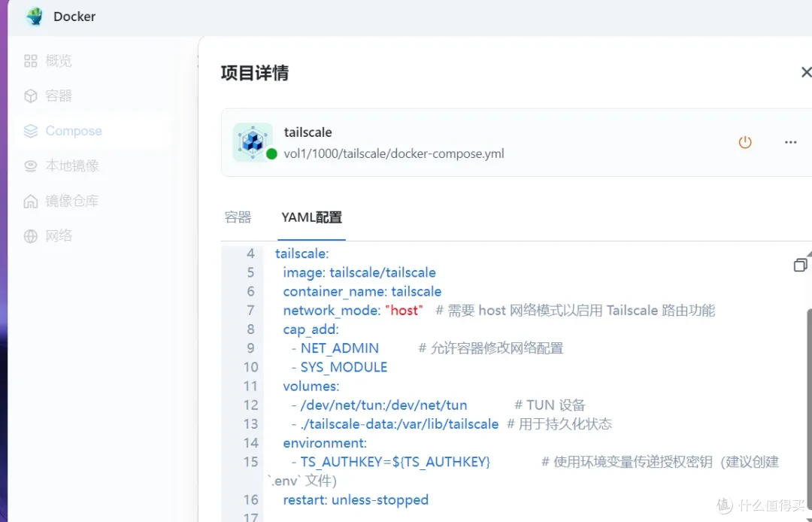Click the Compose layers icon

pos(31,131)
